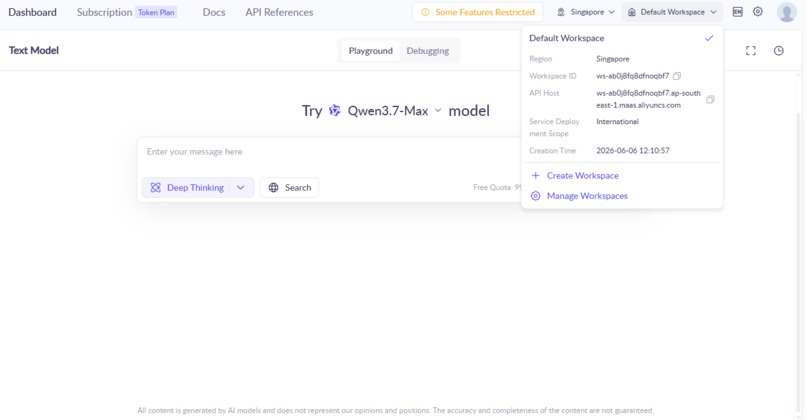
Task: Click the Free Quota text
Action: point(497,188)
